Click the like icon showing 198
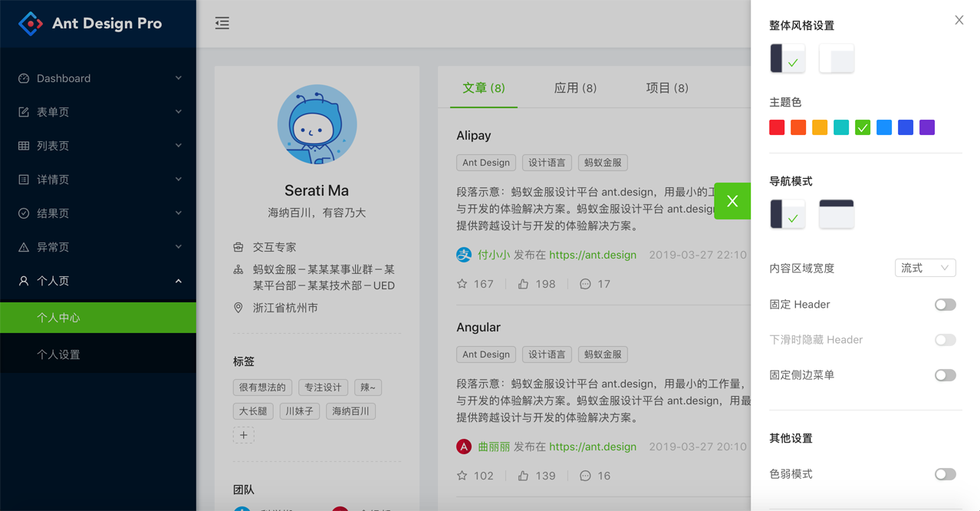 click(x=523, y=284)
